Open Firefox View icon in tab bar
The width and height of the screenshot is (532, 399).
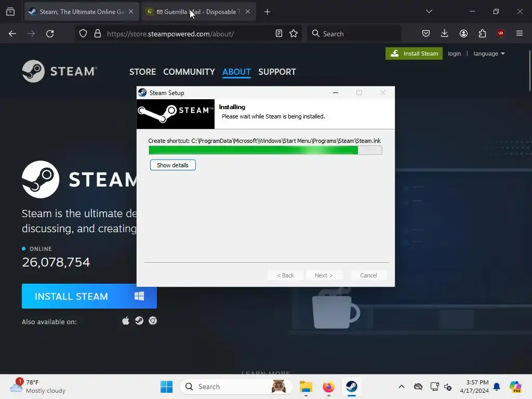pos(10,12)
